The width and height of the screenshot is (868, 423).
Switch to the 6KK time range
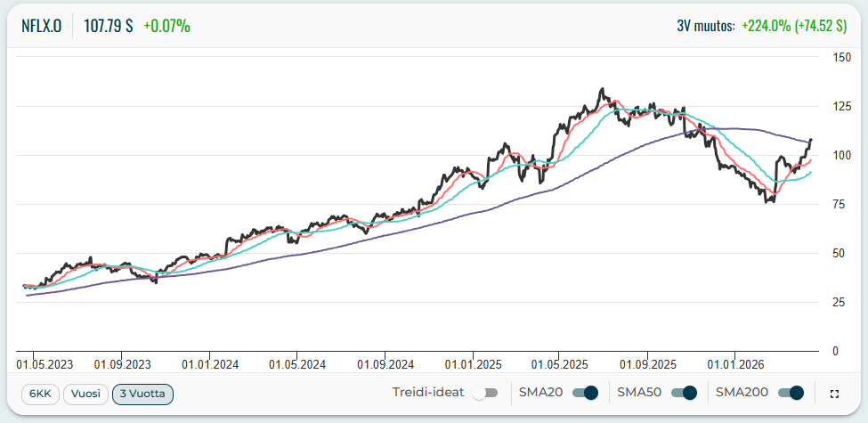[x=39, y=393]
